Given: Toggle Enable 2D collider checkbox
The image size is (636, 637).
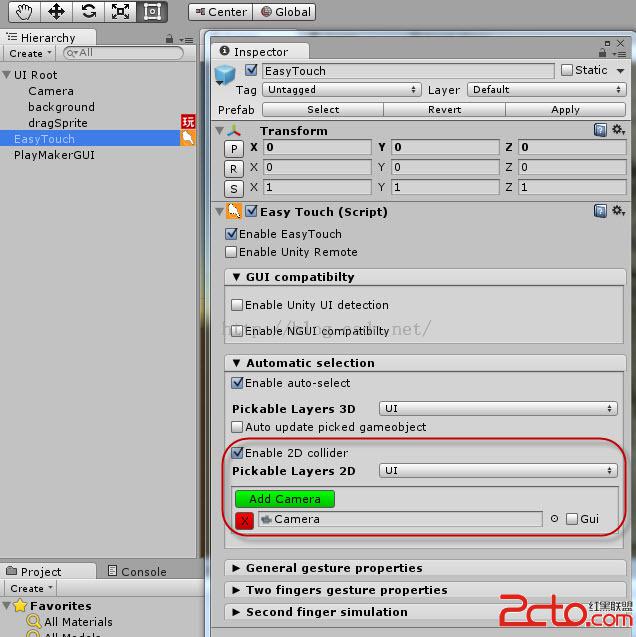Looking at the screenshot, I should point(237,453).
